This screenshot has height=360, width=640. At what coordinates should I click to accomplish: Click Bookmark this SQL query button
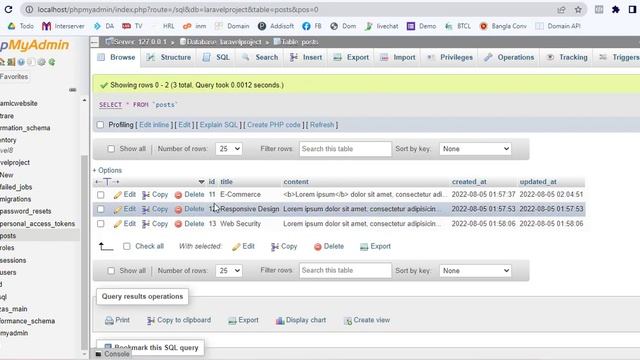(x=151, y=347)
